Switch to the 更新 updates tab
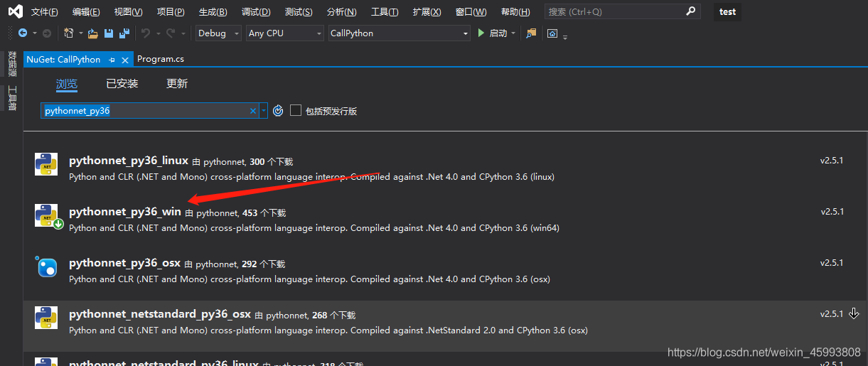The width and height of the screenshot is (868, 366). [177, 84]
